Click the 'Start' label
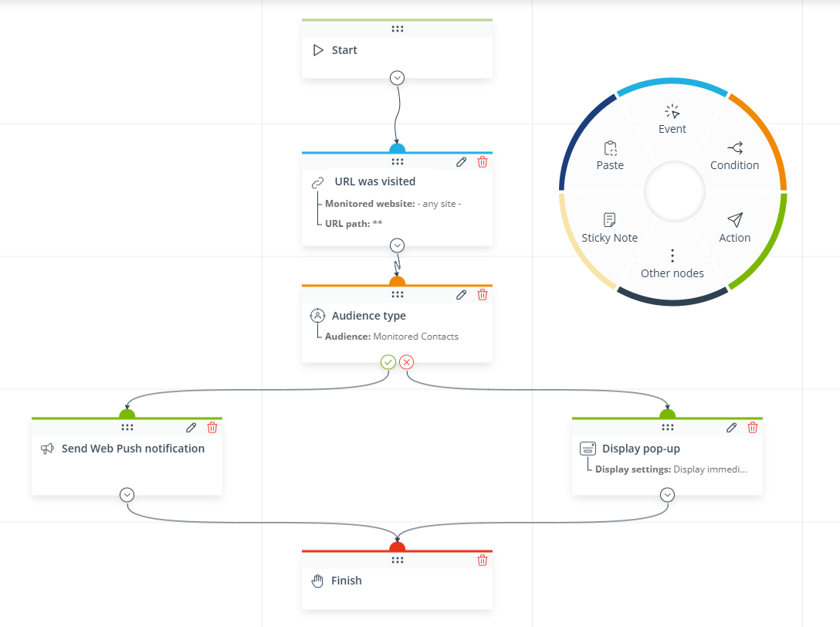The height and width of the screenshot is (627, 840). click(x=344, y=50)
